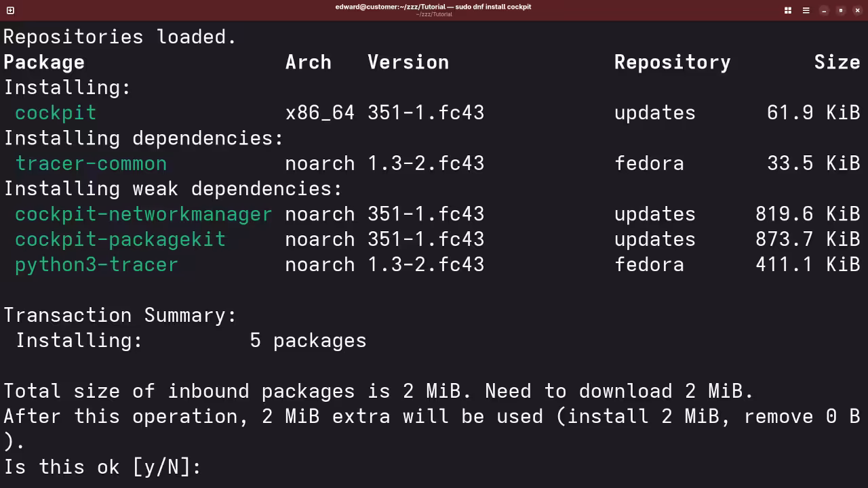Image resolution: width=868 pixels, height=488 pixels.
Task: Minimize the terminal window
Action: [824, 10]
